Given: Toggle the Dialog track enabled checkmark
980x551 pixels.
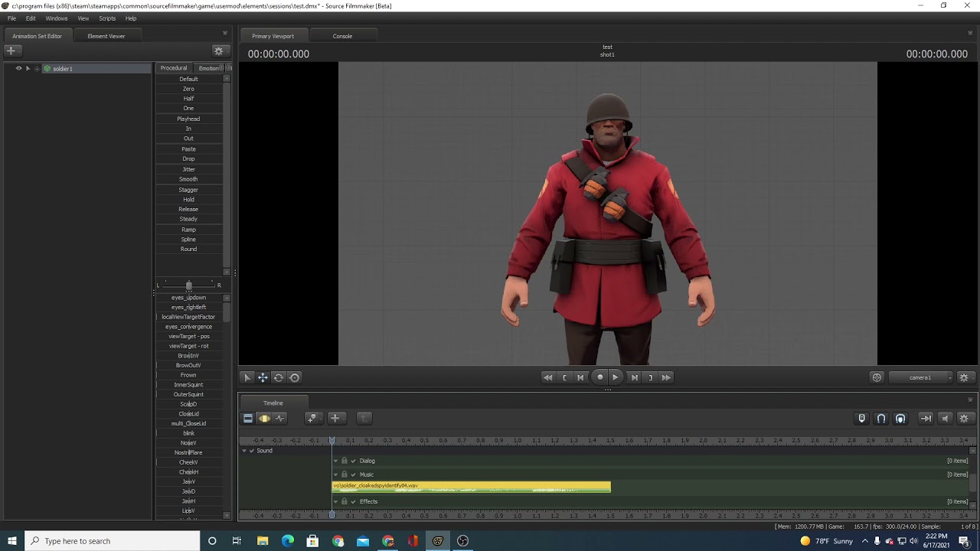Looking at the screenshot, I should [353, 461].
